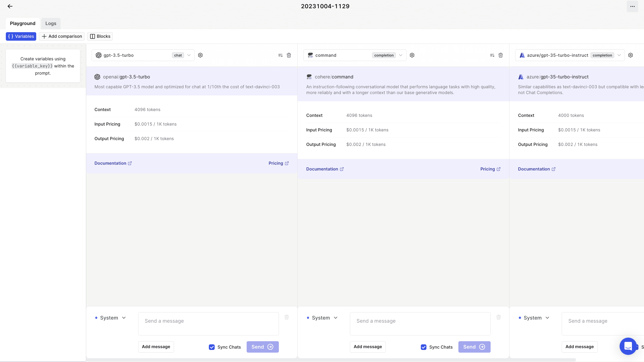
Task: Open settings gear for gpt-3.5-turbo
Action: click(x=200, y=55)
